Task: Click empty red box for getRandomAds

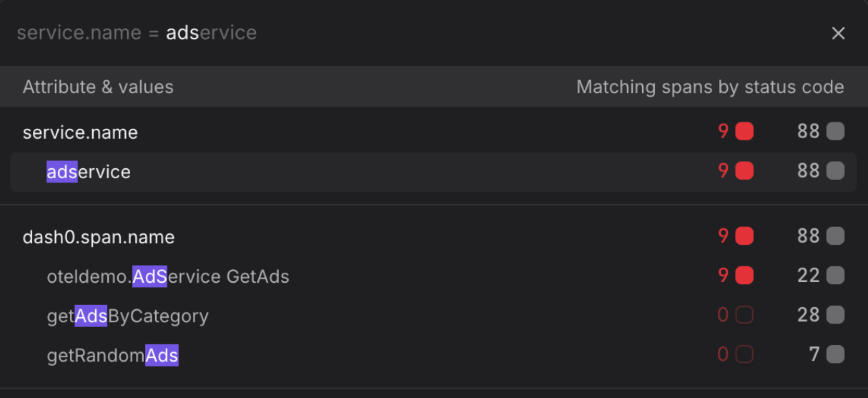Action: coord(744,354)
